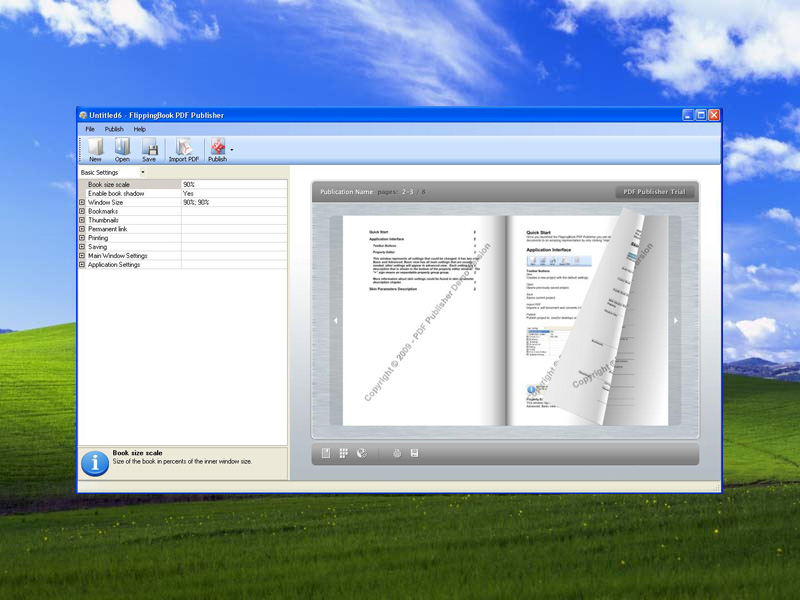Click the Printing row label
This screenshot has width=800, height=600.
click(98, 238)
